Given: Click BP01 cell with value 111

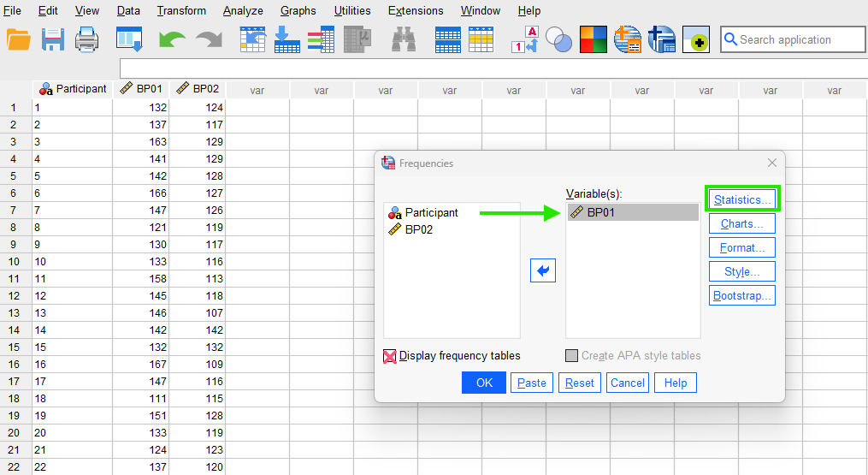Looking at the screenshot, I should tap(141, 399).
